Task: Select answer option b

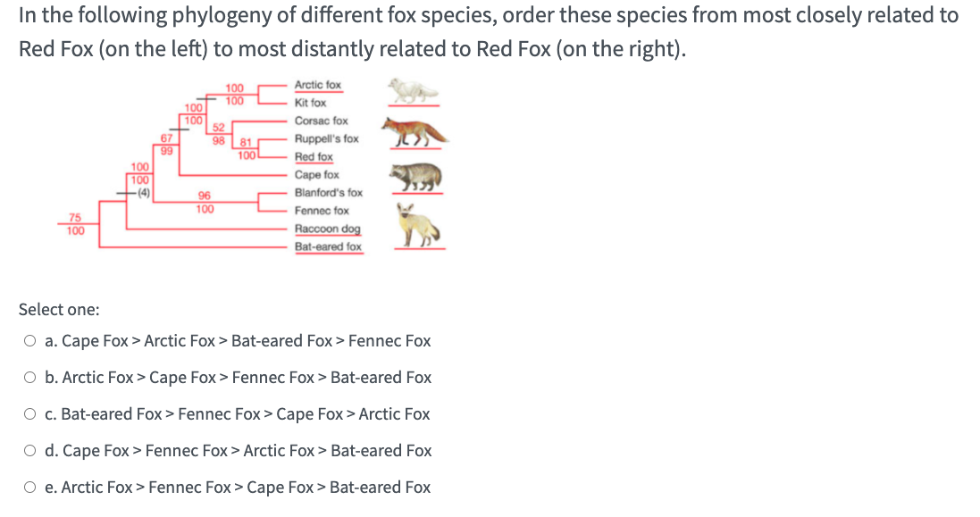Action: click(29, 377)
